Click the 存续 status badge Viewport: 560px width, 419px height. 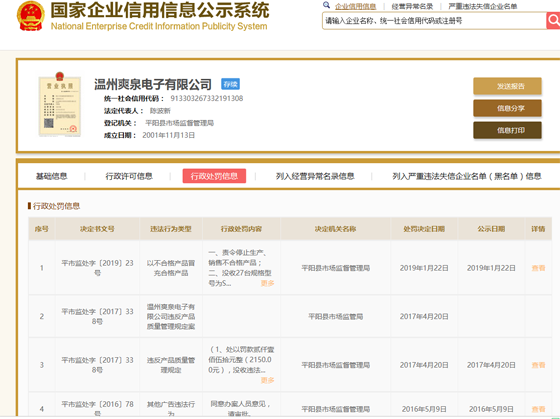pos(230,84)
